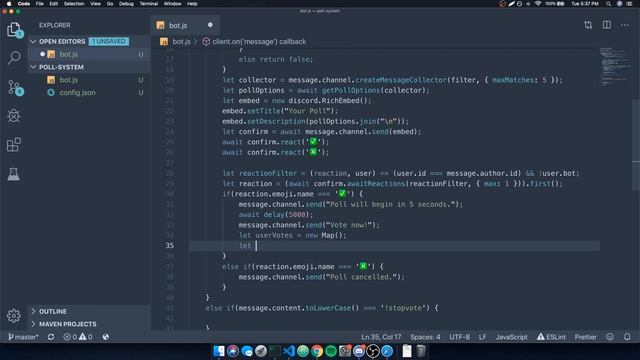
Task: Open config.json in the file tree
Action: click(x=89, y=92)
